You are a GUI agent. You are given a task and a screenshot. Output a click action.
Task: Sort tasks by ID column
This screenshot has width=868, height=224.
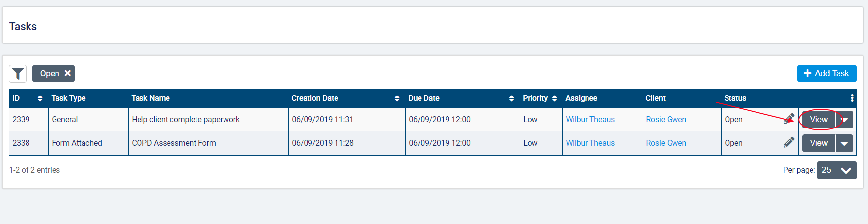(x=40, y=98)
